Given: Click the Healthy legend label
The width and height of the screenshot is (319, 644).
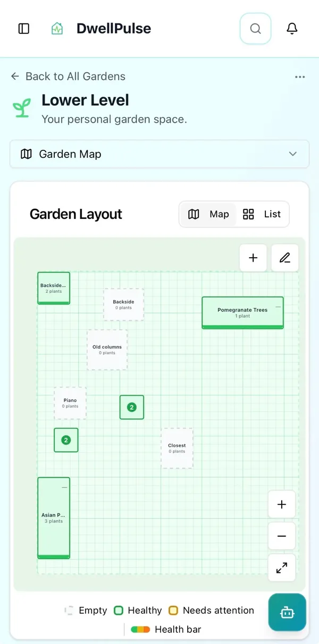Looking at the screenshot, I should [x=145, y=611].
